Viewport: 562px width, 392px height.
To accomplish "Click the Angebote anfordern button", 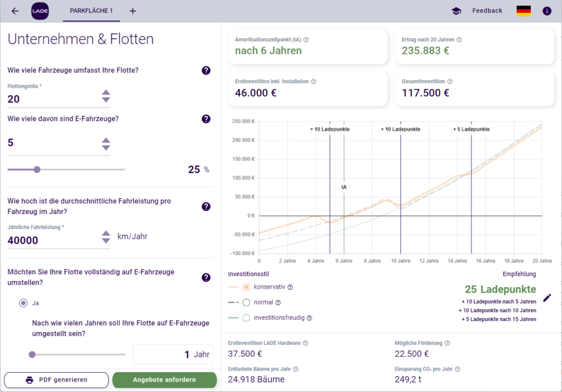I will coord(165,380).
